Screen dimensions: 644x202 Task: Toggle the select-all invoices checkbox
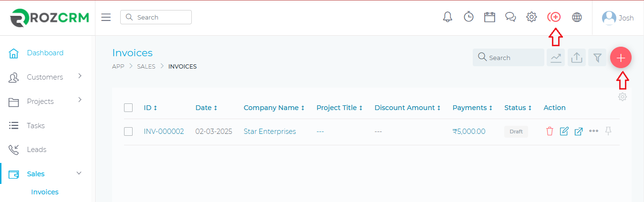(x=128, y=108)
